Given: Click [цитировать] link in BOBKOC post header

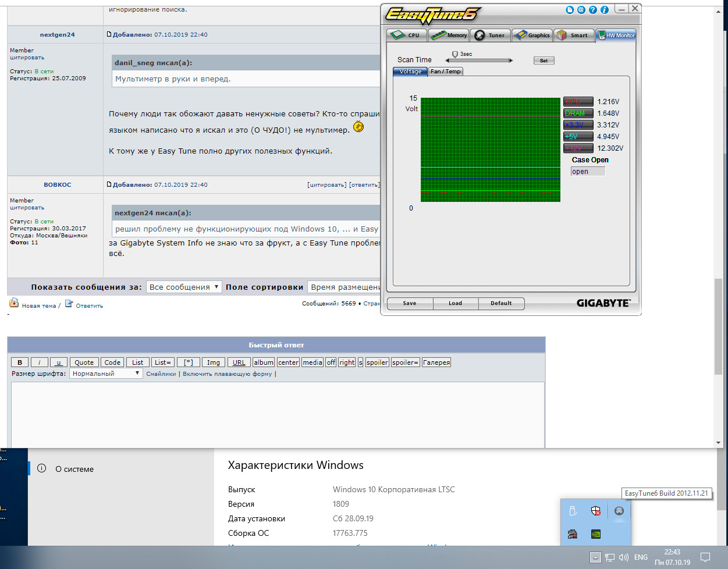Looking at the screenshot, I should coord(327,184).
